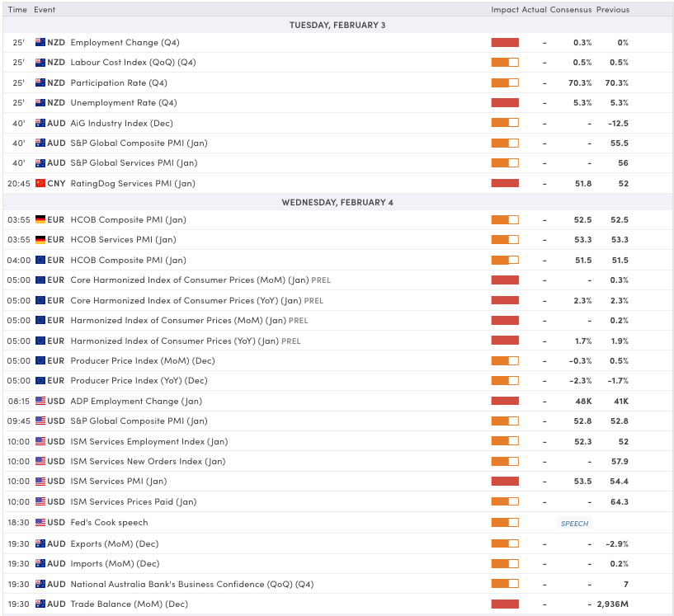Click the German flag next to HCOB Services PMI
The image size is (674, 616).
40,240
